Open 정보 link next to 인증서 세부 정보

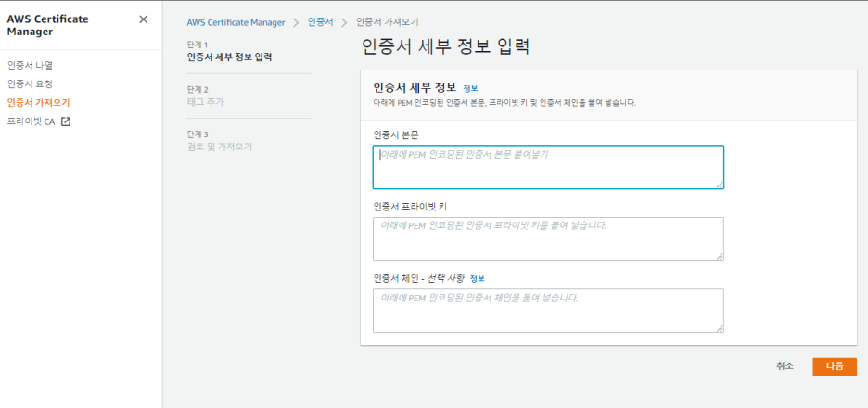click(470, 88)
